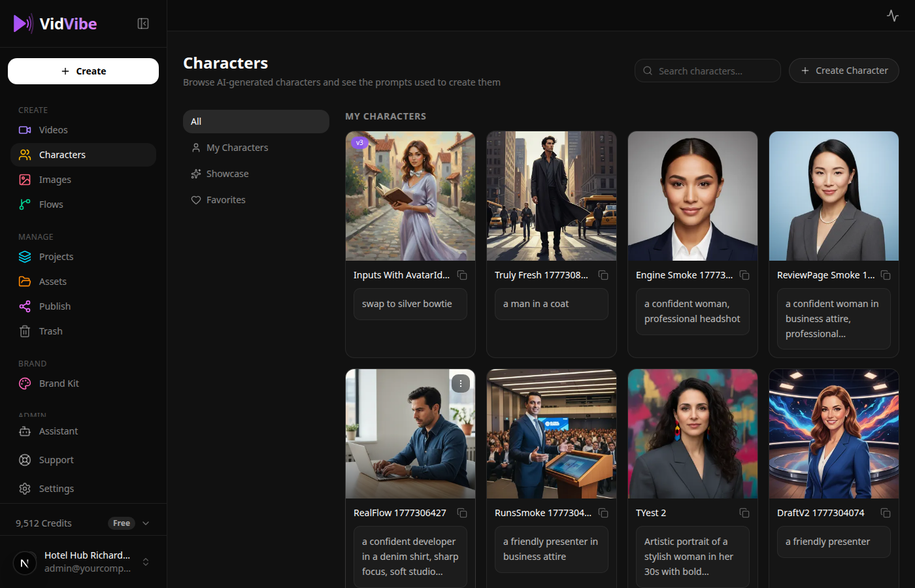Select the All filter tab
Screen dimensions: 915x588
[256, 122]
